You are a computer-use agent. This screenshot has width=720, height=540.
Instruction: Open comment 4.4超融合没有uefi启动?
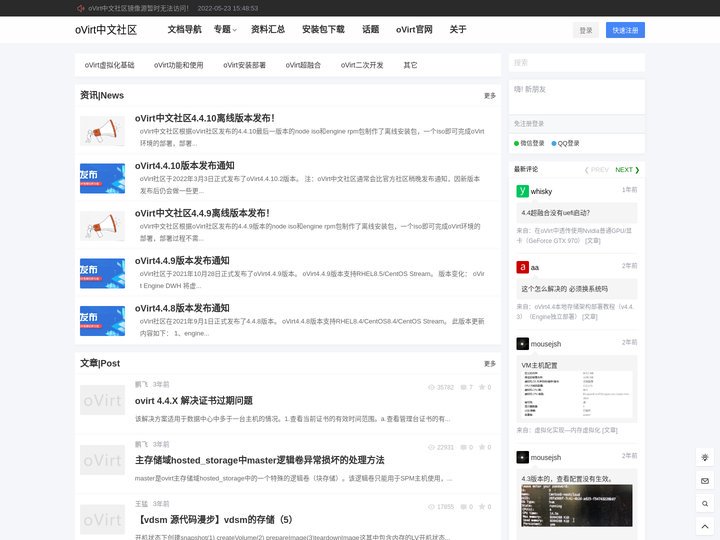556,213
